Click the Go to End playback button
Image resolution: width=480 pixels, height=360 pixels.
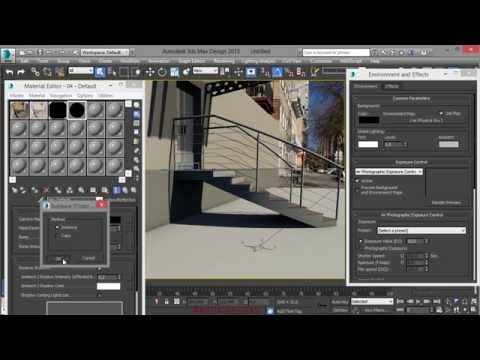[x=436, y=301]
